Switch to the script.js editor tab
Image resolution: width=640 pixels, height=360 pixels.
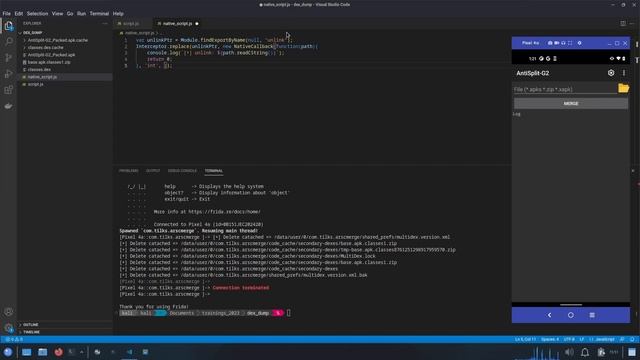pos(131,24)
